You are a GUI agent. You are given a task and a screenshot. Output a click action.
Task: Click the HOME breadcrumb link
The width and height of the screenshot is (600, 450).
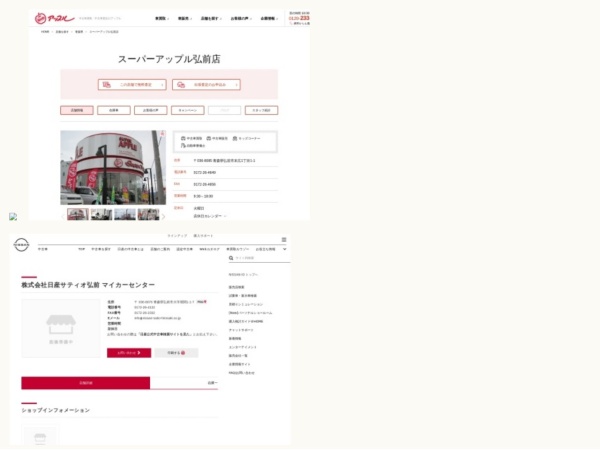[45, 32]
